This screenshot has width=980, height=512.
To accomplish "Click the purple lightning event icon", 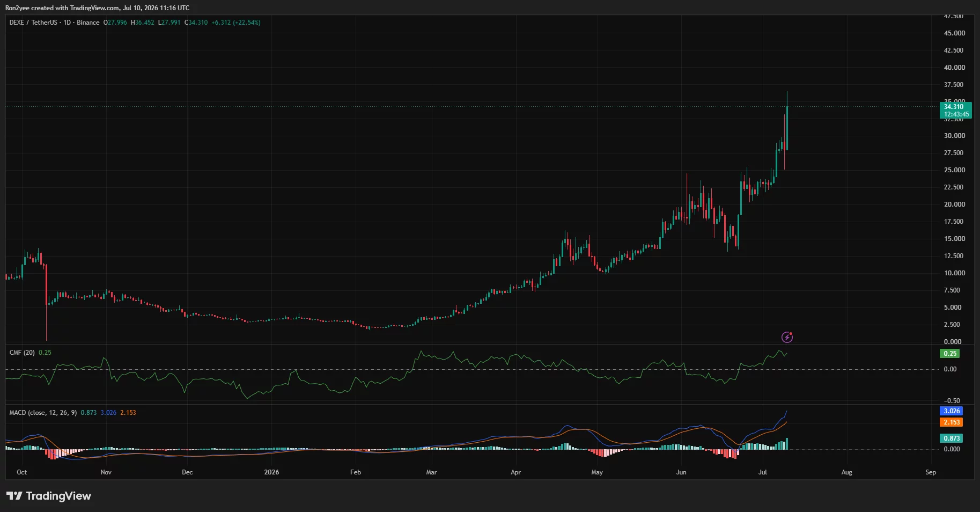I will [x=787, y=337].
